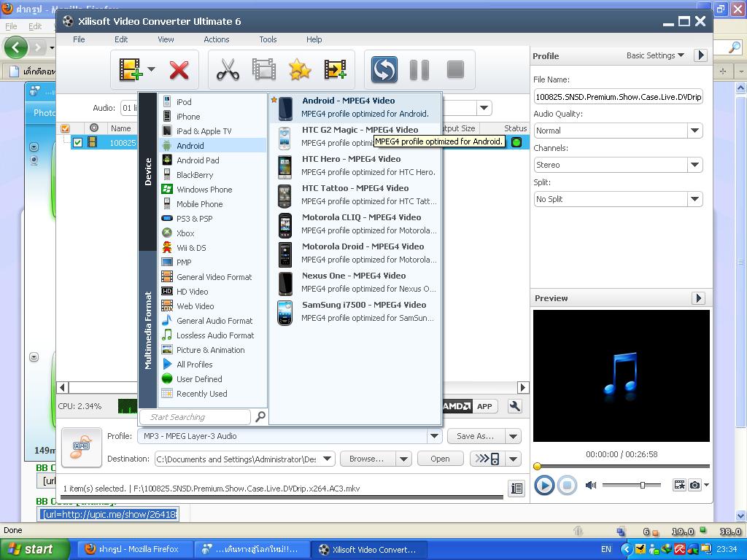Open the Edit menu in Xilisoft
This screenshot has width=747, height=560.
click(121, 39)
